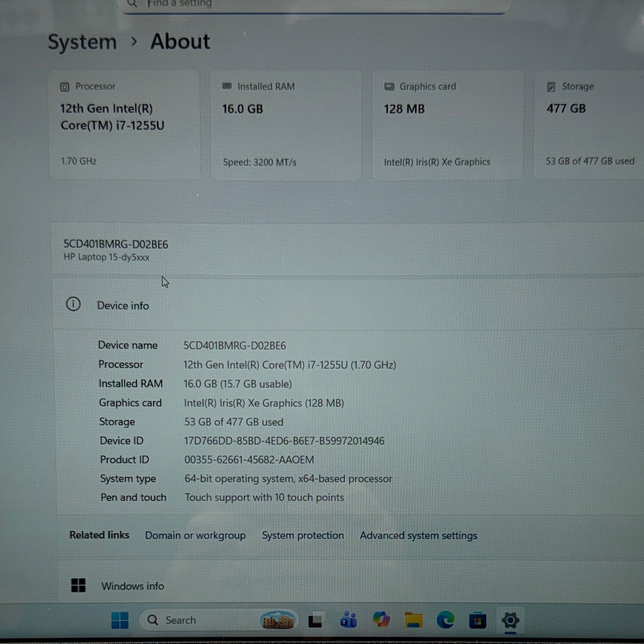Click the Settings gear in the taskbar

(x=510, y=620)
